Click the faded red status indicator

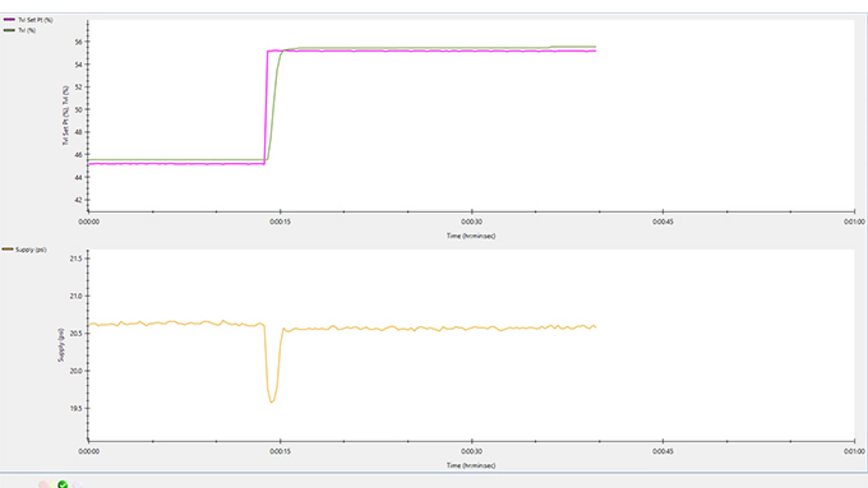[x=43, y=485]
